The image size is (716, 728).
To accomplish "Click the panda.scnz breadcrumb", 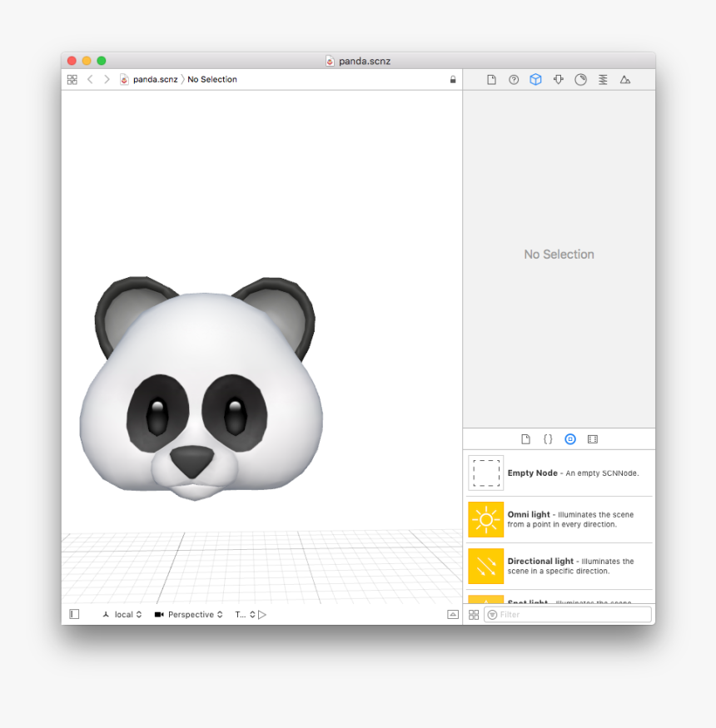I will [149, 79].
